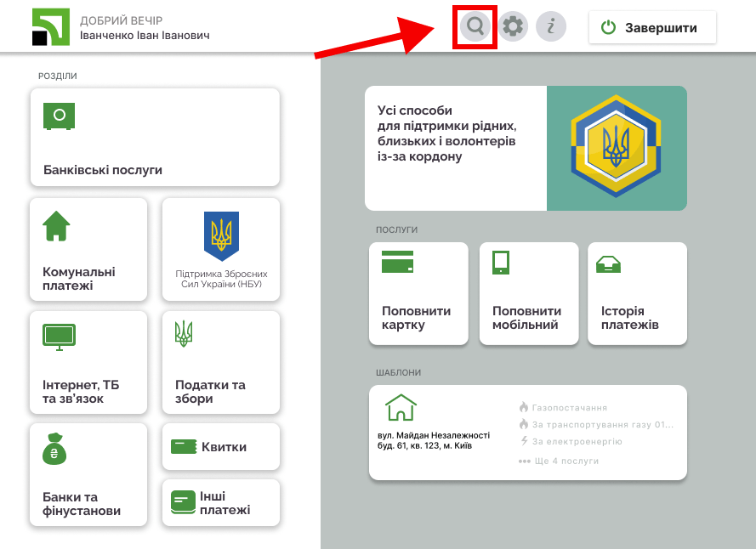Open the Квитки section

pyautogui.click(x=221, y=446)
